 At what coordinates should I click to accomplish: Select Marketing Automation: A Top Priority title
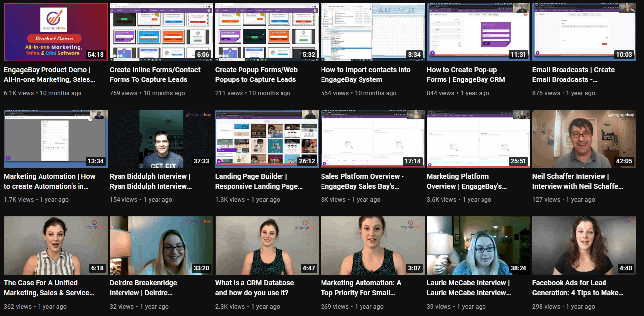[x=372, y=288]
